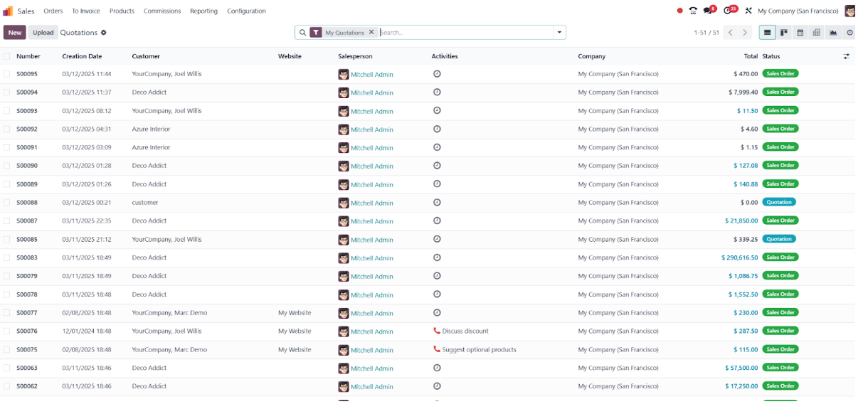Open the Graph view icon
This screenshot has height=414, width=868.
tap(832, 33)
